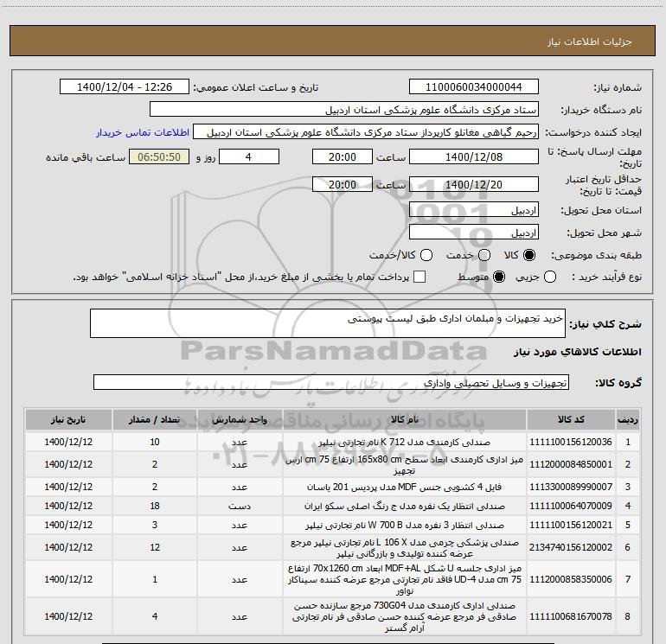Image resolution: width=666 pixels, height=644 pixels.
Task: Select item code 111200858350006
Action: point(571,579)
